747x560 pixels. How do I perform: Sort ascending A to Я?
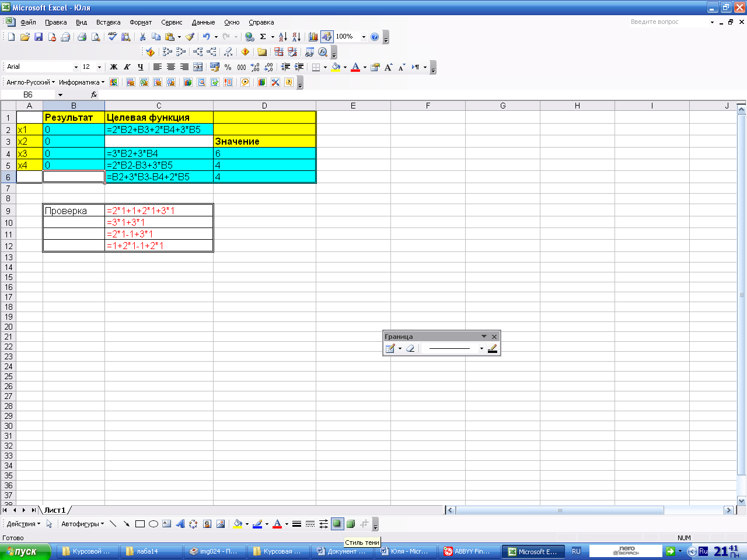pos(283,37)
